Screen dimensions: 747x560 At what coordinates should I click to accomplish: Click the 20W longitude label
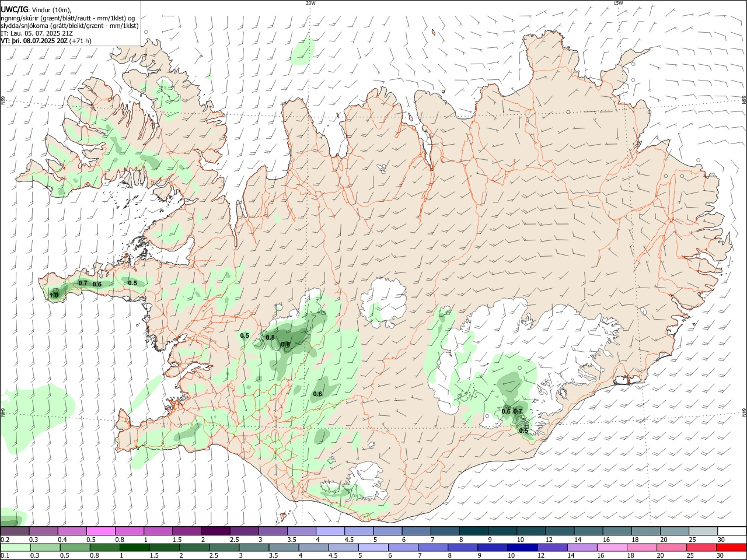(310, 3)
